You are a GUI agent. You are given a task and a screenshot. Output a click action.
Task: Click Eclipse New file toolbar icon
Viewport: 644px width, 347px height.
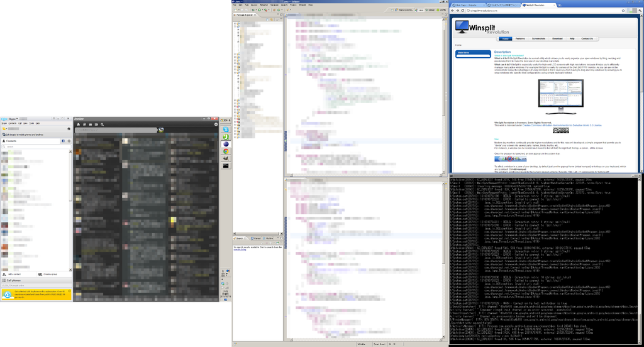235,10
